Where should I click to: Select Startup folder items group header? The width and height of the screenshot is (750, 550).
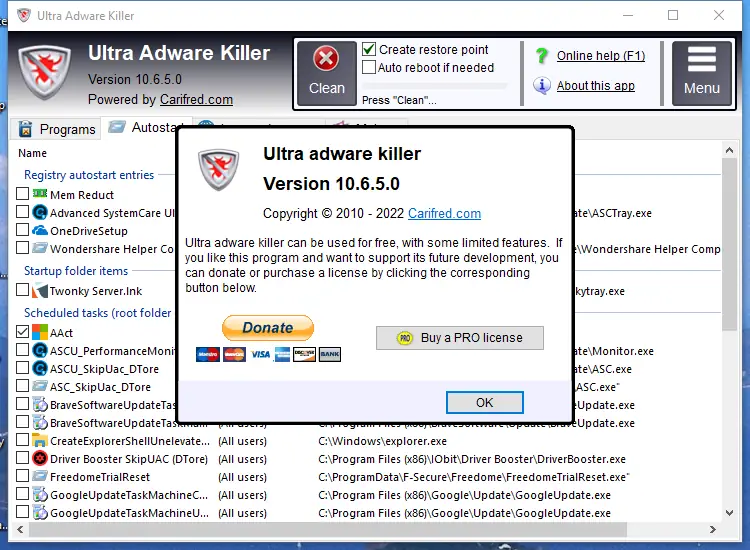[x=76, y=271]
